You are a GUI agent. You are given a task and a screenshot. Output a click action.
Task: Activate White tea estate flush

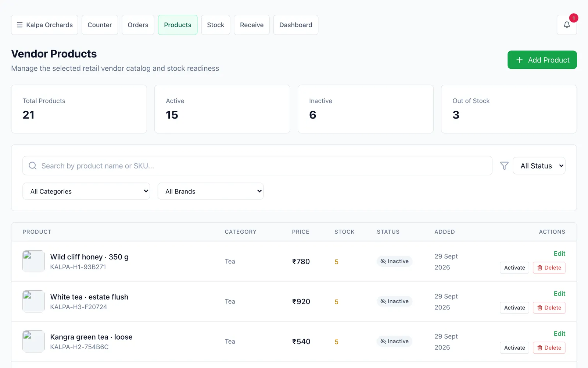[514, 308]
